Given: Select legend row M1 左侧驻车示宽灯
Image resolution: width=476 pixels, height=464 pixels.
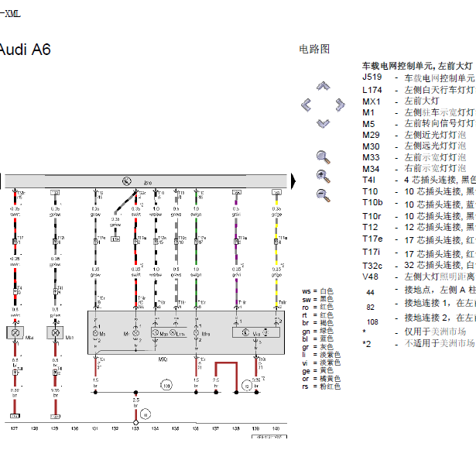Looking at the screenshot, I should tap(418, 112).
